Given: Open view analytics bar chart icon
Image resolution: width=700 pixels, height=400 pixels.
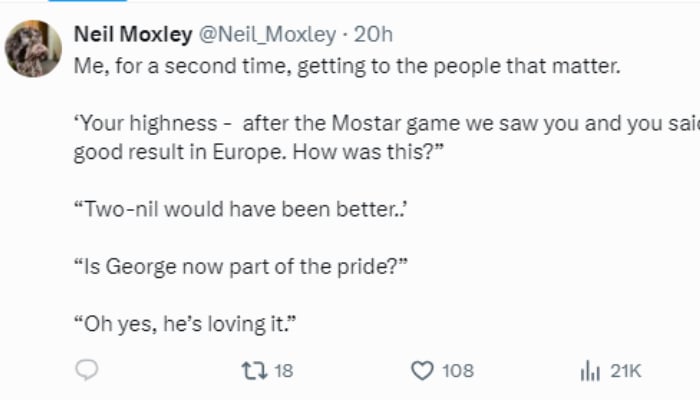Looking at the screenshot, I should pyautogui.click(x=589, y=371).
